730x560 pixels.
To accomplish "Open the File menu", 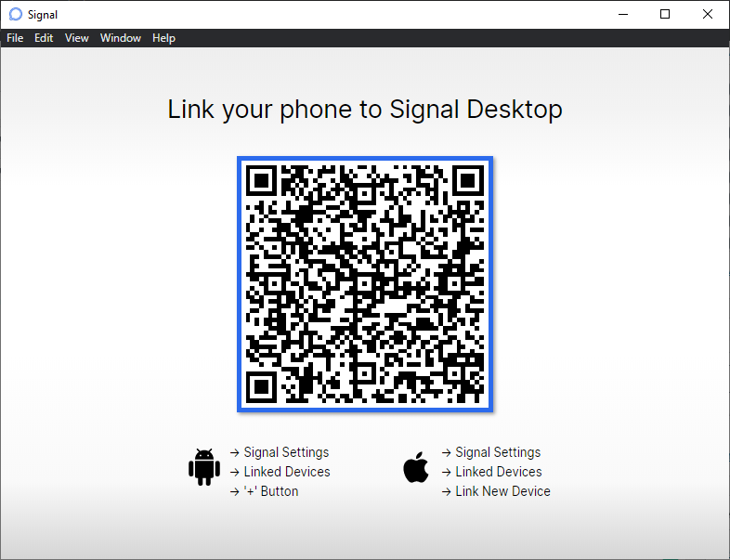I will coord(15,38).
